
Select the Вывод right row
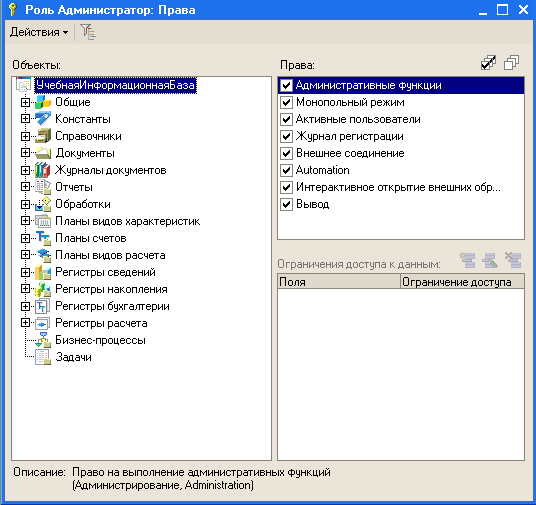401,204
